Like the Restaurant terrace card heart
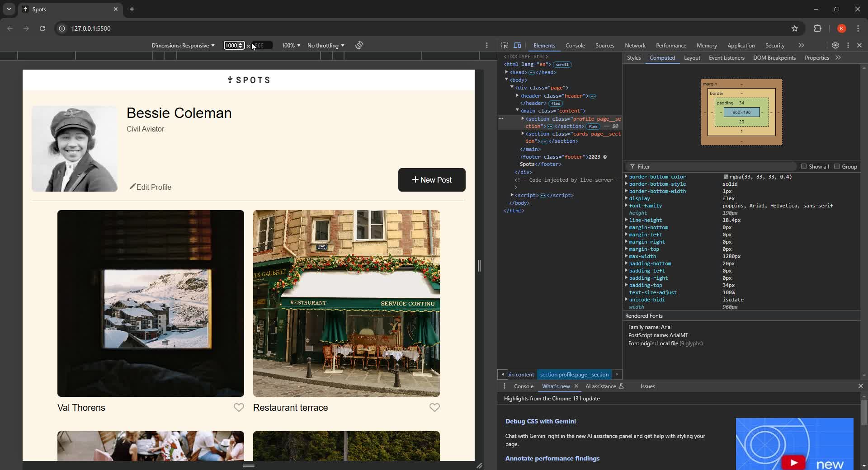This screenshot has height=470, width=868. point(434,408)
